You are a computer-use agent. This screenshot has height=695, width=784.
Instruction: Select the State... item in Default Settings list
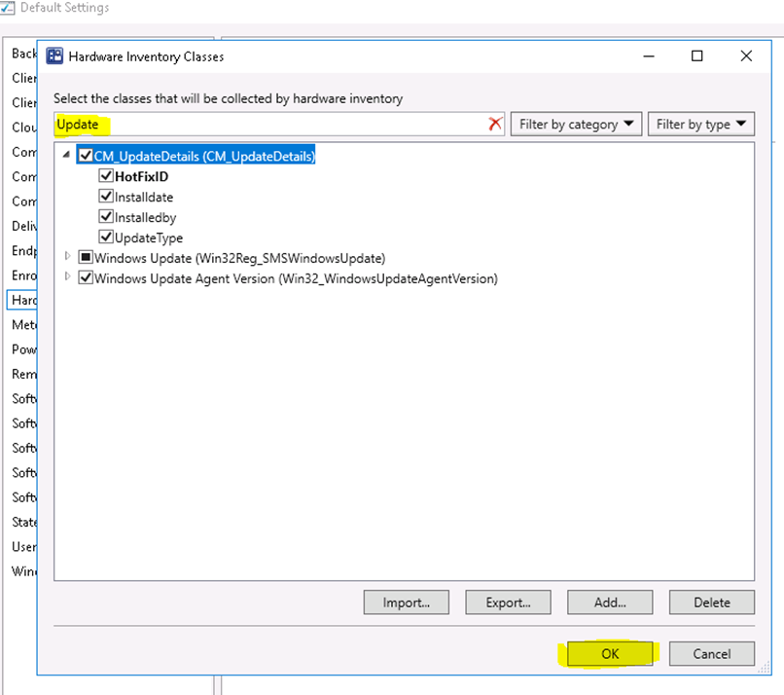(24, 523)
